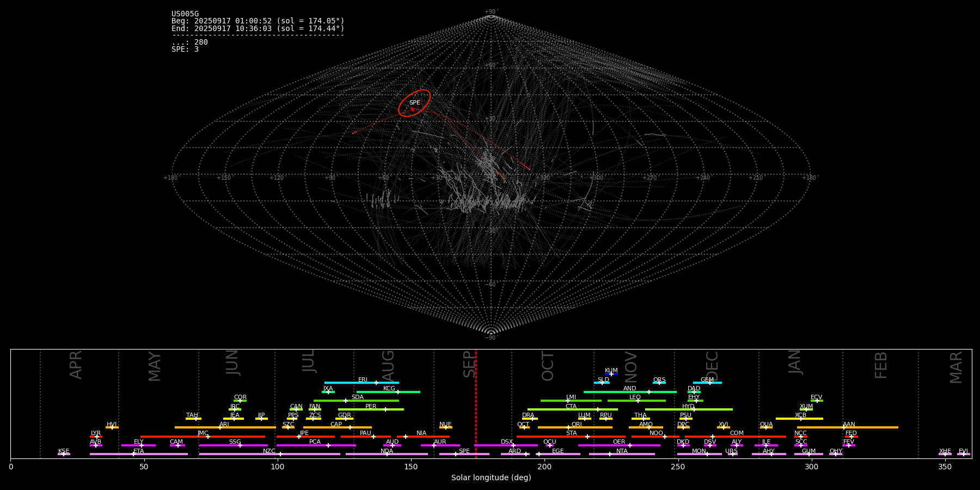This screenshot has height=490, width=980.
Task: Click the NZC shower label
Action: coord(269,451)
